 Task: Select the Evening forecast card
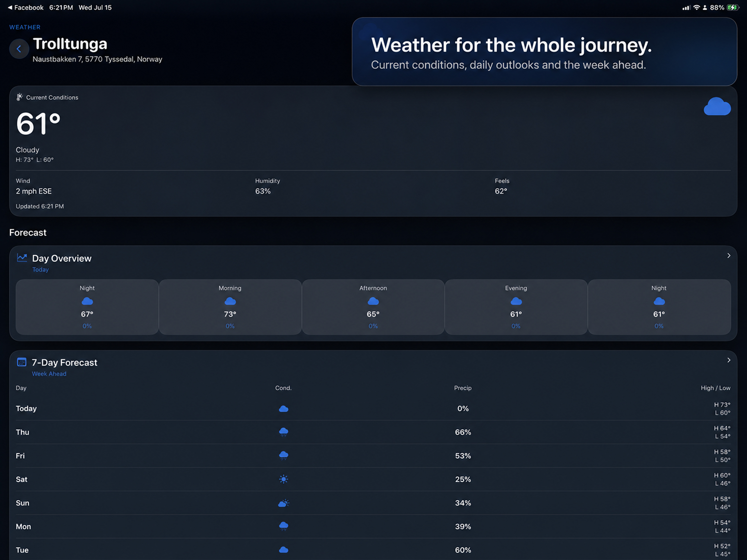(516, 307)
